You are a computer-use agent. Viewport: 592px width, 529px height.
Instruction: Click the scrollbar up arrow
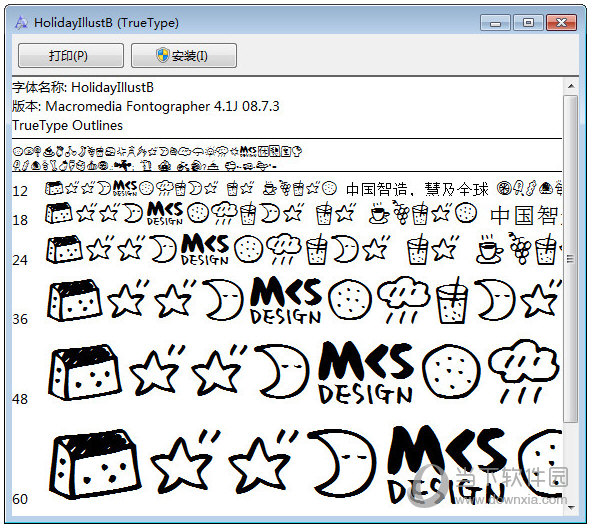point(571,86)
